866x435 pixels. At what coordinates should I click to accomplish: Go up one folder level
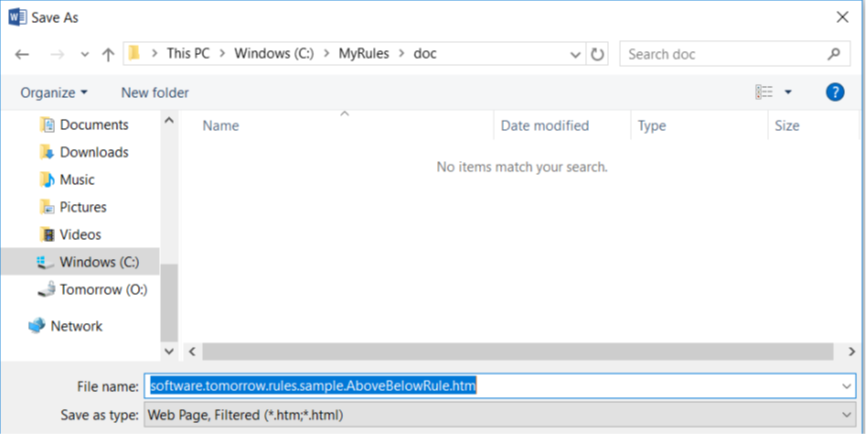click(107, 54)
